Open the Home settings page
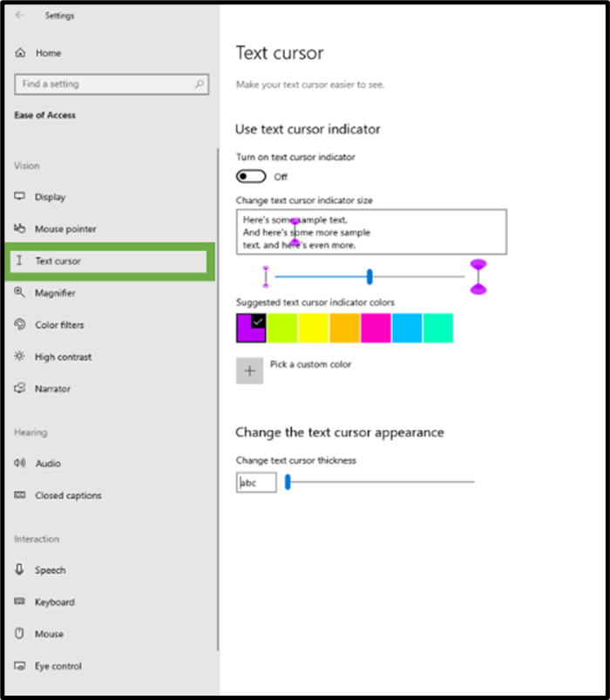This screenshot has height=700, width=610. click(x=48, y=53)
